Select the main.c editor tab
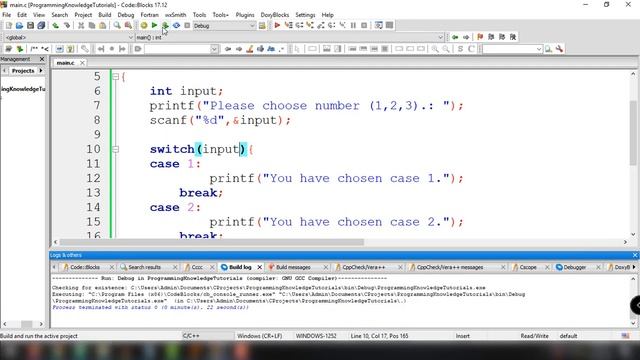640x360 pixels. pyautogui.click(x=65, y=63)
